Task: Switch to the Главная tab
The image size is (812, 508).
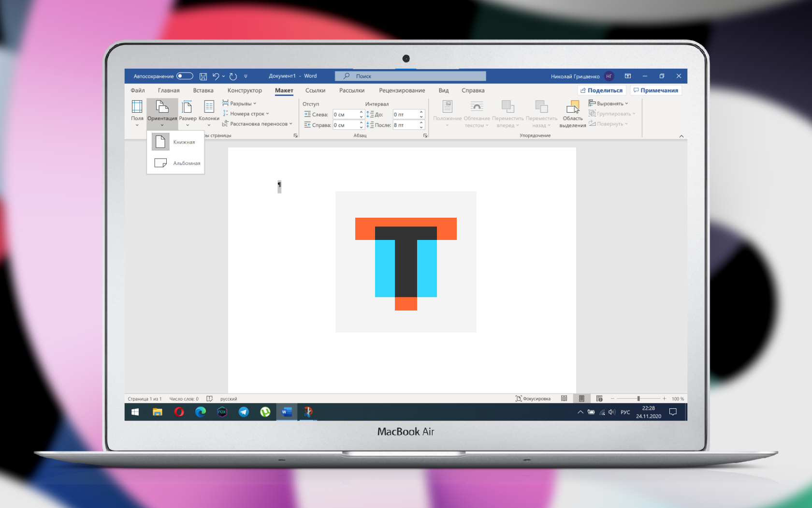Action: [x=169, y=90]
